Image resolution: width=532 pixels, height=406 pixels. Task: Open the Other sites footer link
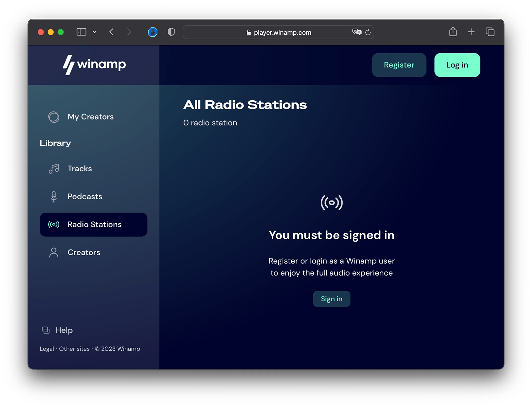(x=74, y=349)
